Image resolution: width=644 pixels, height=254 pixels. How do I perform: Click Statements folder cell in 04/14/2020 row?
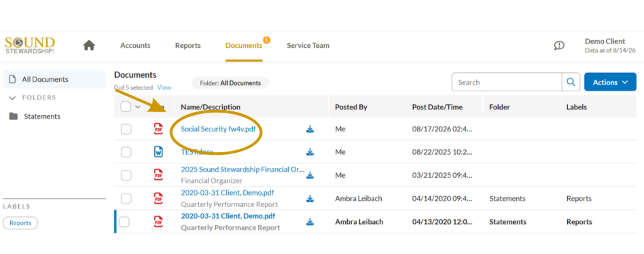tap(508, 199)
